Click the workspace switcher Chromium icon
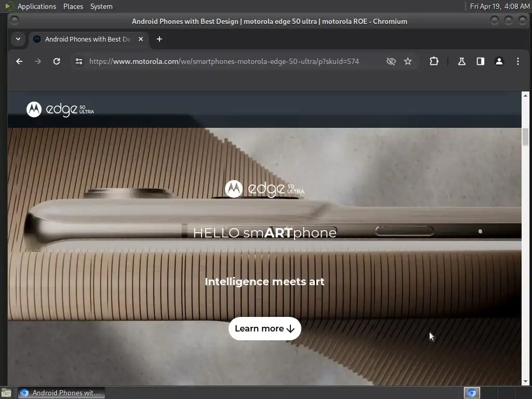532x399 pixels. click(x=472, y=393)
